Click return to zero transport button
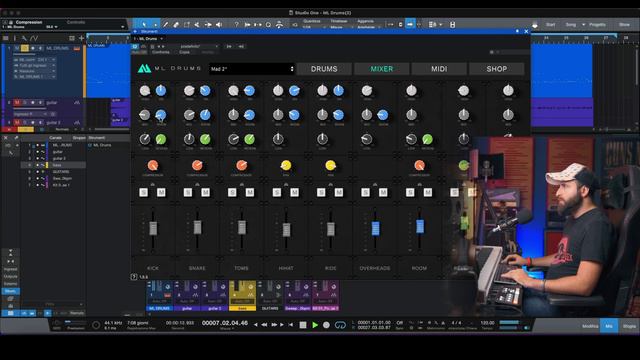 point(291,325)
